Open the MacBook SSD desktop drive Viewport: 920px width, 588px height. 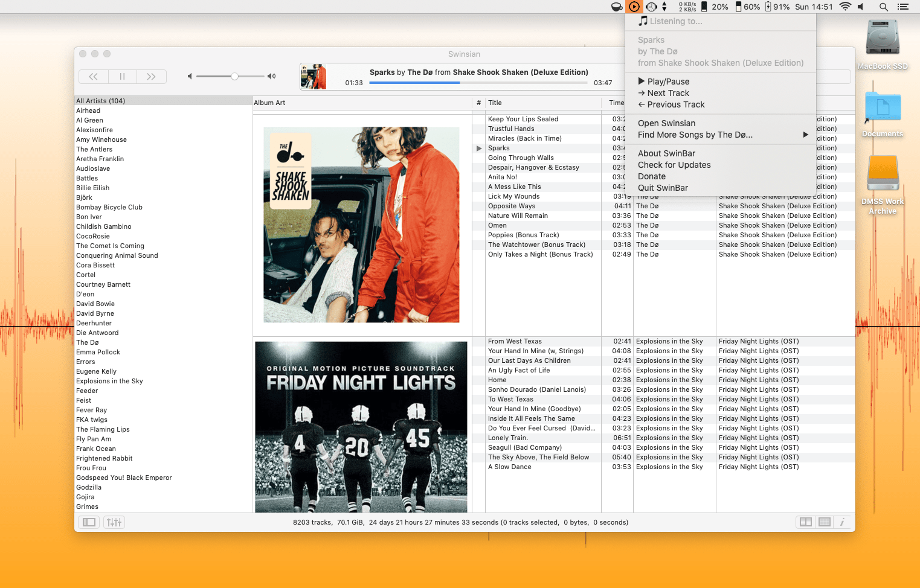click(x=883, y=44)
